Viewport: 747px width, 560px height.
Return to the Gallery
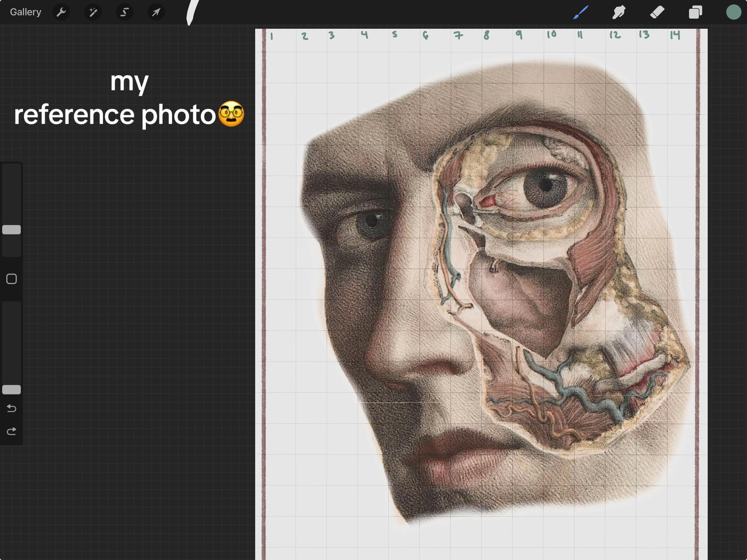coord(25,12)
